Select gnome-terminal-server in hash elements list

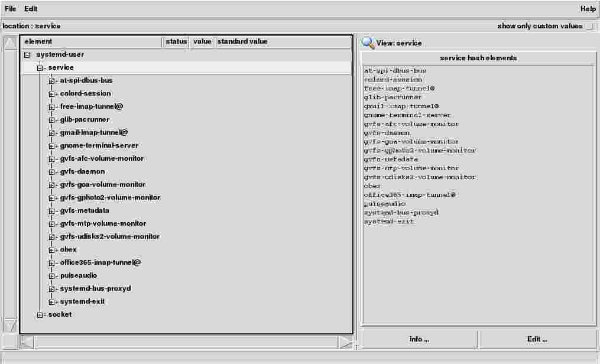407,115
